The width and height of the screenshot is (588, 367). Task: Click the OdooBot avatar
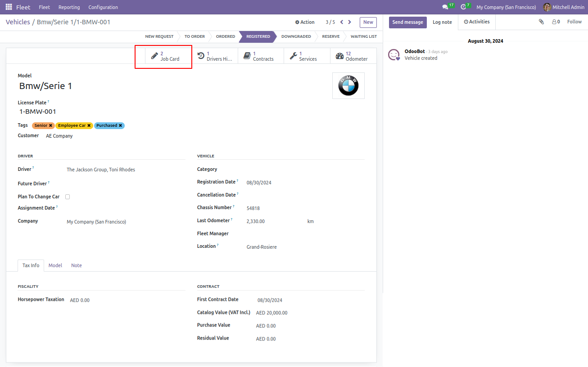coord(394,55)
